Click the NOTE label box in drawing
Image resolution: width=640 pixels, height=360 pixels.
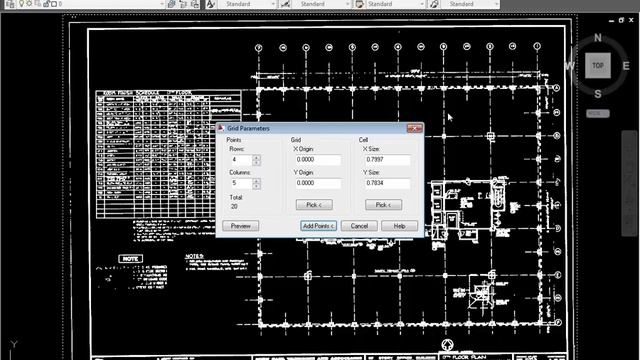[131, 259]
